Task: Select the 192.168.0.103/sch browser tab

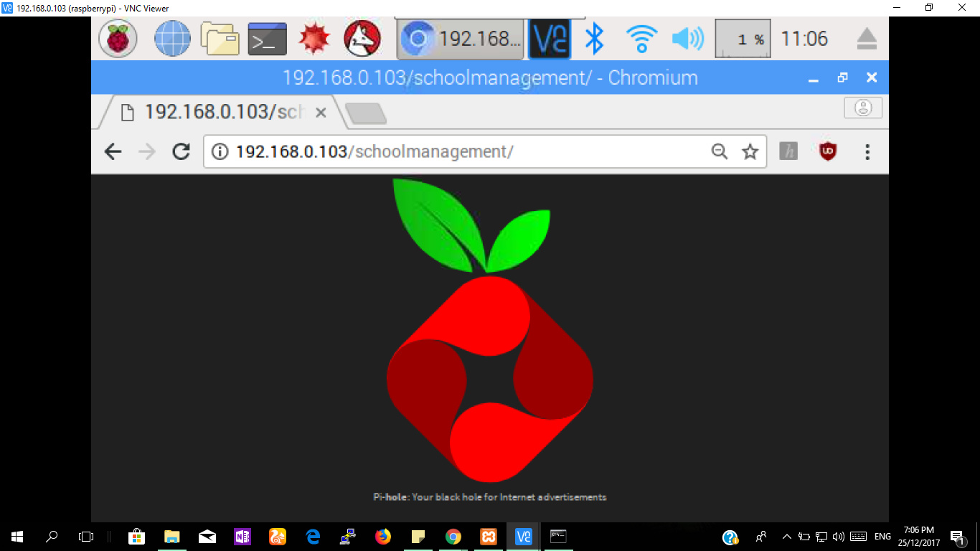Action: pos(222,113)
